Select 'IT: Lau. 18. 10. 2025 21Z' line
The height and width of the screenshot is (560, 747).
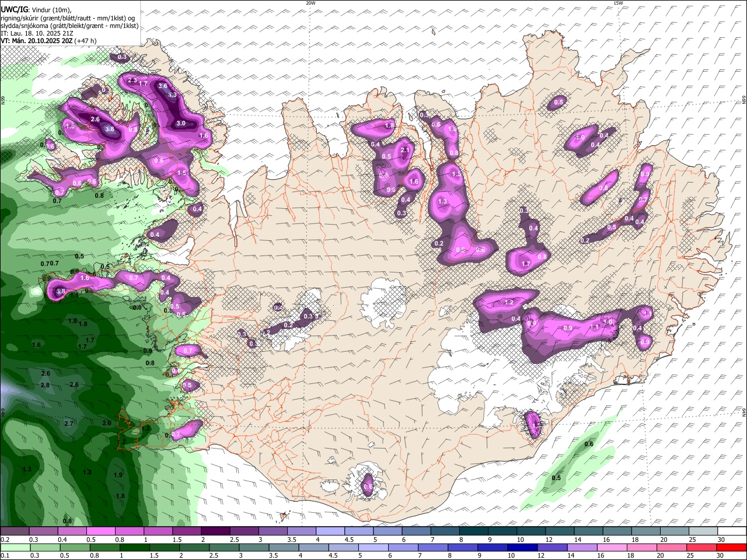pos(37,33)
